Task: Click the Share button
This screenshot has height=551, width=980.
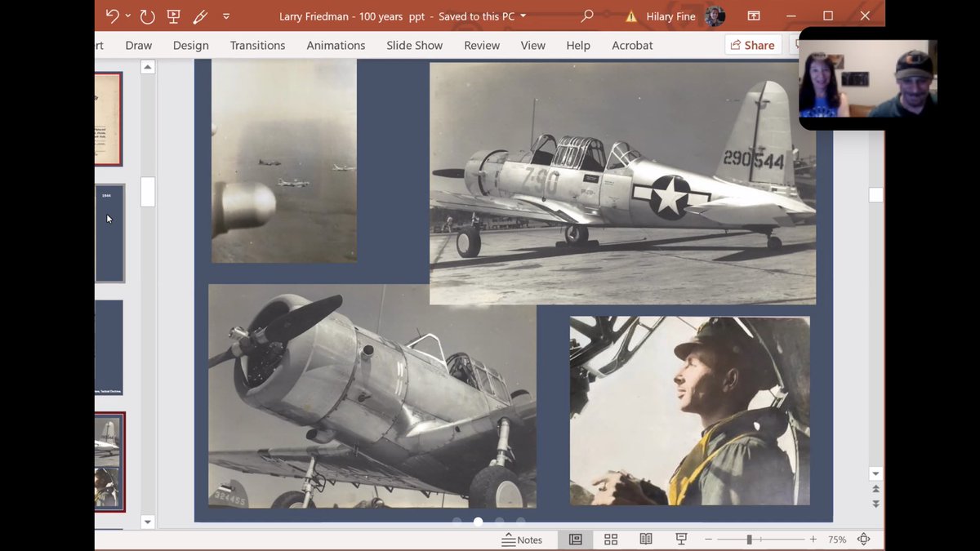Action: (752, 46)
